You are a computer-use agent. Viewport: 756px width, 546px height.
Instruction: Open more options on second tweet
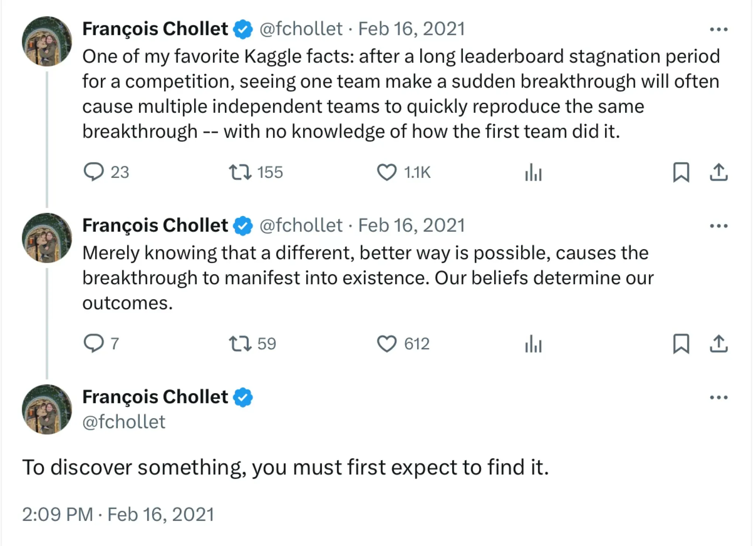coord(718,226)
